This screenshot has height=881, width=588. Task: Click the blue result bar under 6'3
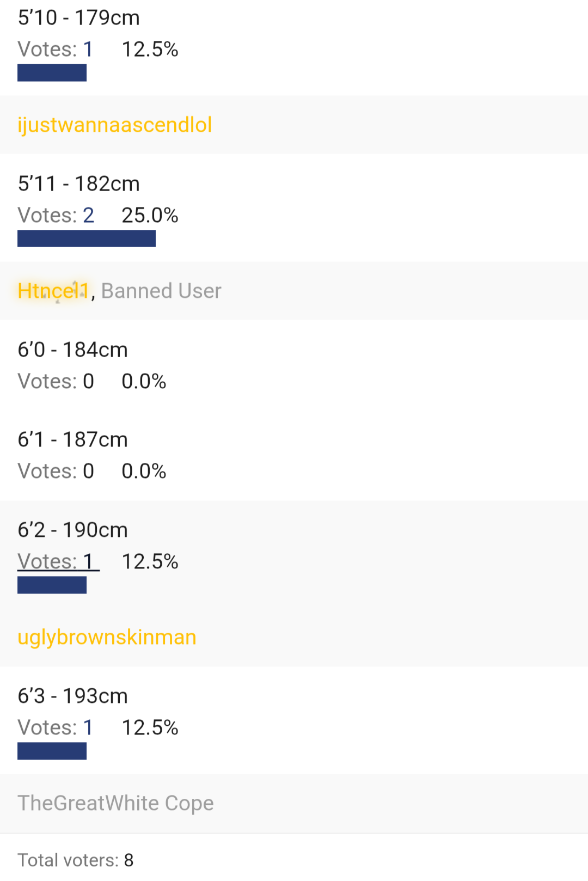[52, 751]
